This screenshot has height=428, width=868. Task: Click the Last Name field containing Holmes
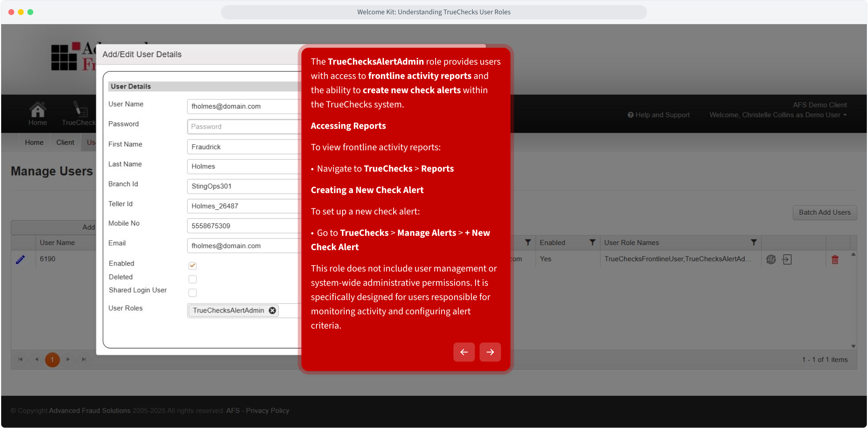244,166
